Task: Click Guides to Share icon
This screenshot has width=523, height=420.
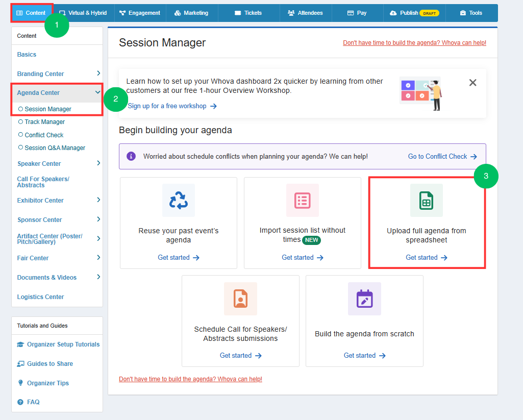Action: coord(20,364)
